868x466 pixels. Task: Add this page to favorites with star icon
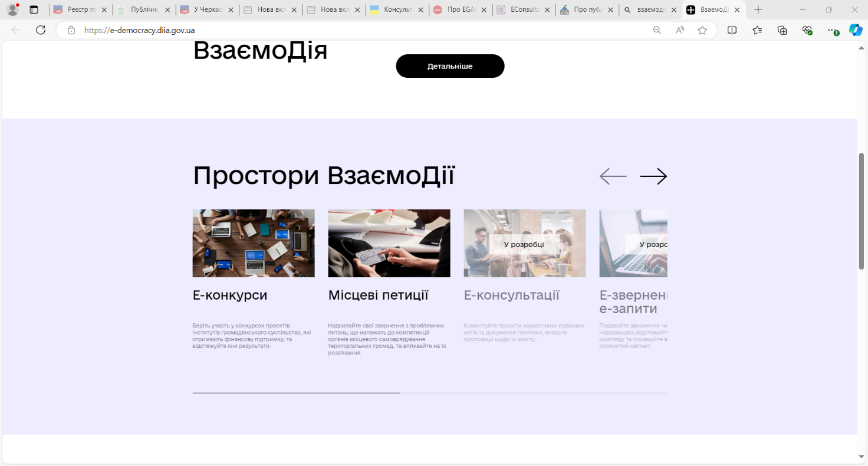702,30
